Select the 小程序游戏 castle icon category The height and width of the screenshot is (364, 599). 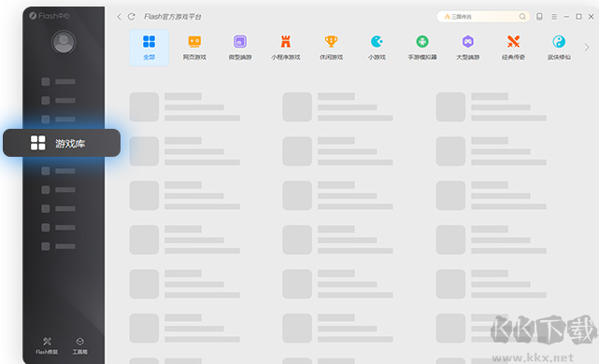click(285, 48)
